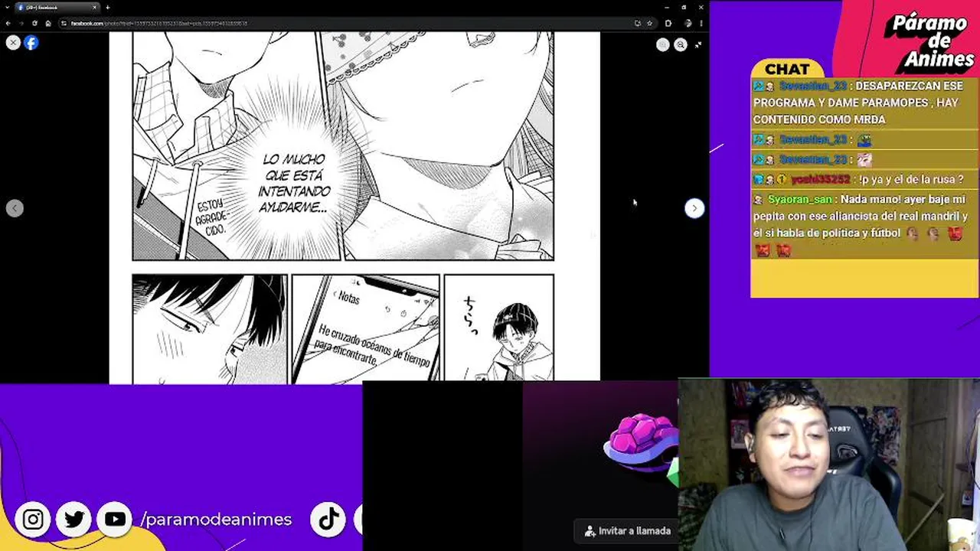This screenshot has width=980, height=551.
Task: Click the Syaoran_san username in chat
Action: (x=800, y=199)
